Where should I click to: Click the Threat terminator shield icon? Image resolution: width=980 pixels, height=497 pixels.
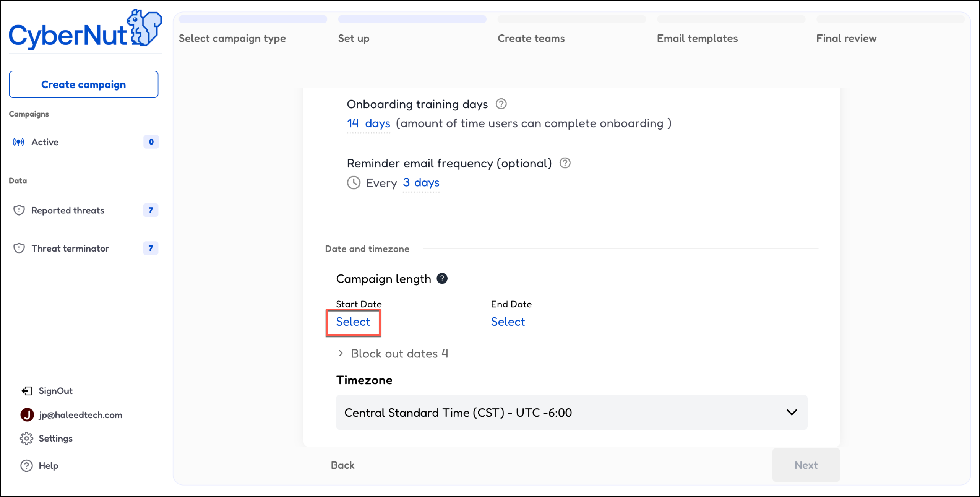click(x=19, y=248)
